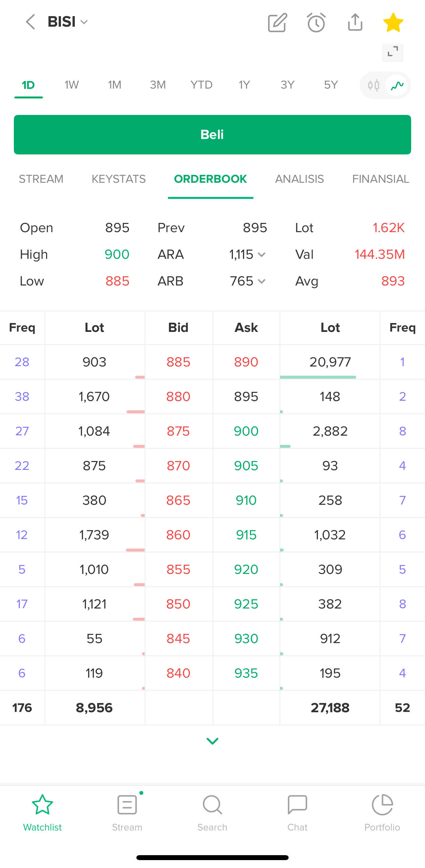
Task: Expand the ARA 1,115 dropdown
Action: click(x=261, y=255)
